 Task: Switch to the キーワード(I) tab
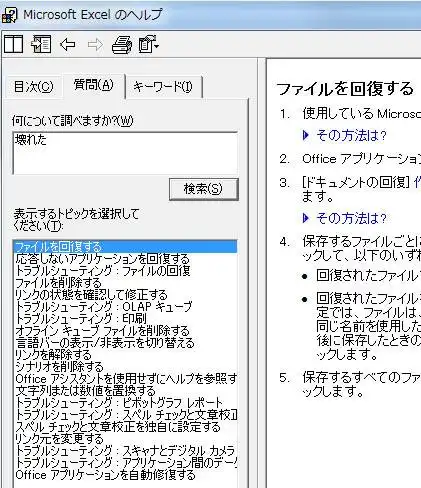(x=163, y=87)
